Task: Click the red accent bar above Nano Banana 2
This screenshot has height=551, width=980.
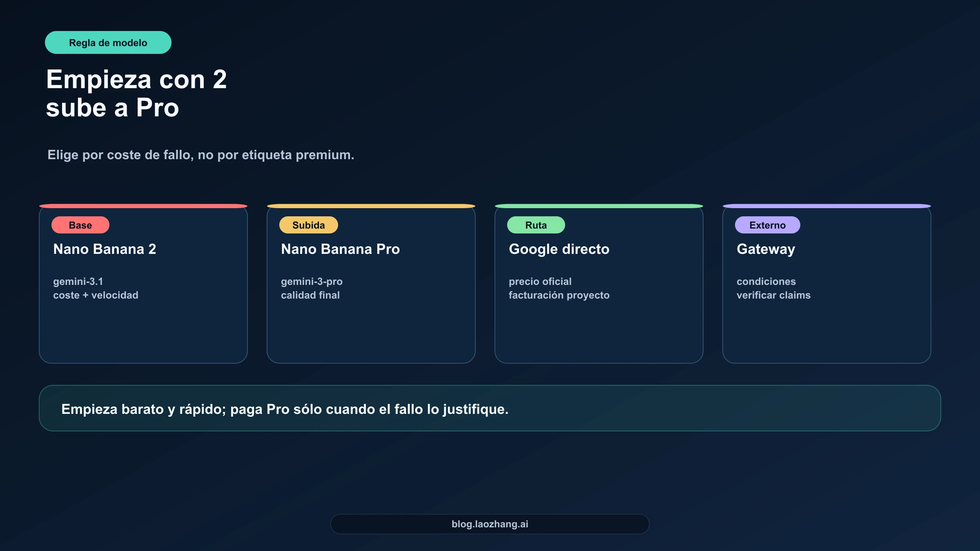Action: (143, 206)
